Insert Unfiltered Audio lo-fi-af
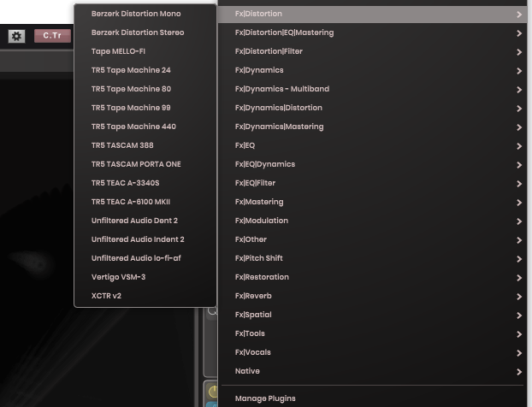This screenshot has width=532, height=407. (145, 258)
